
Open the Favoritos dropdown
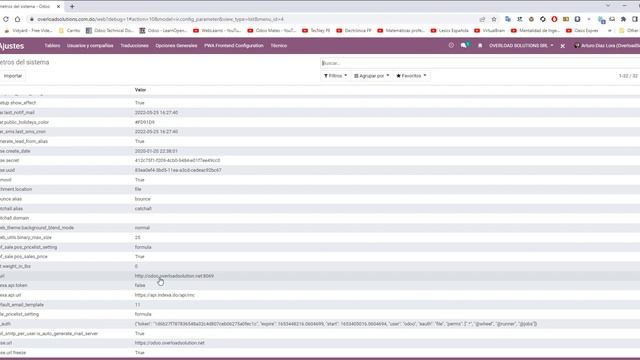(411, 76)
